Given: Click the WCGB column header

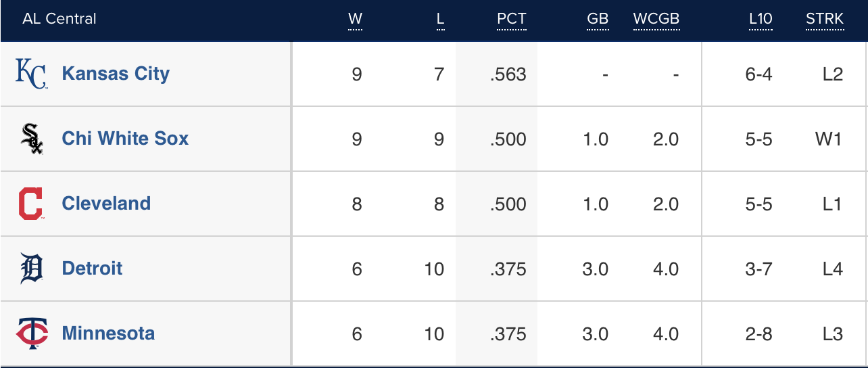Looking at the screenshot, I should 656,19.
